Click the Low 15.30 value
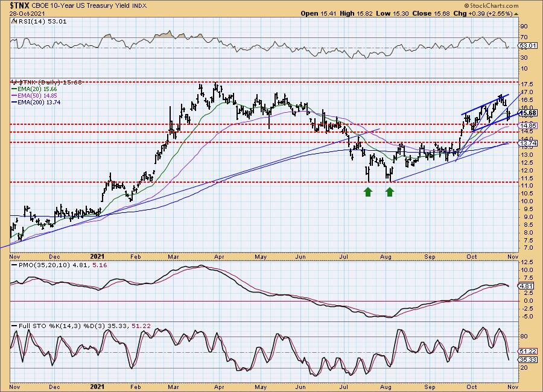 pyautogui.click(x=392, y=13)
